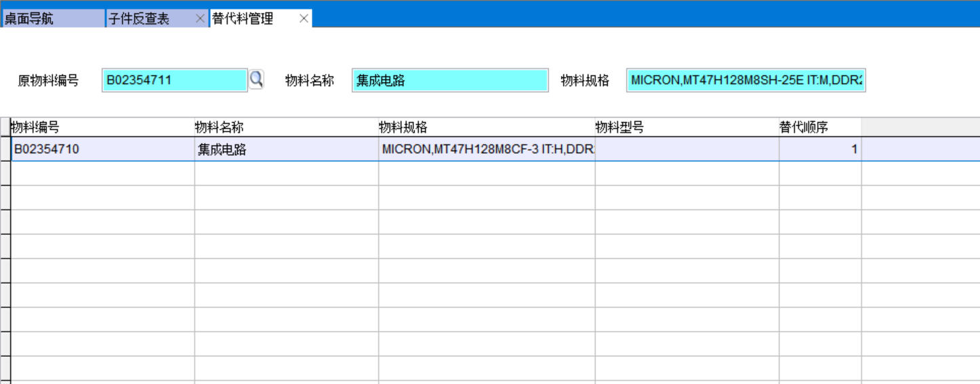
Task: Click the 物料规格 field showing MT47H128M8SH-25E
Action: (x=746, y=80)
